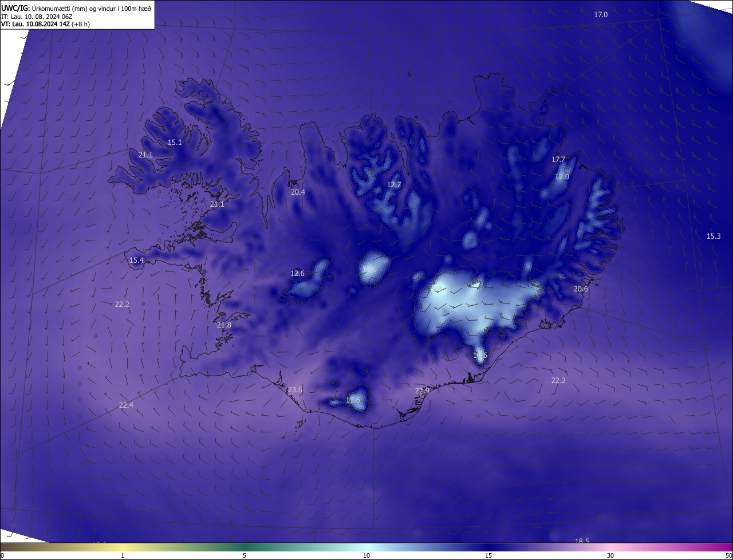Pick the 21.8 value label
This screenshot has width=733, height=560.
(224, 325)
